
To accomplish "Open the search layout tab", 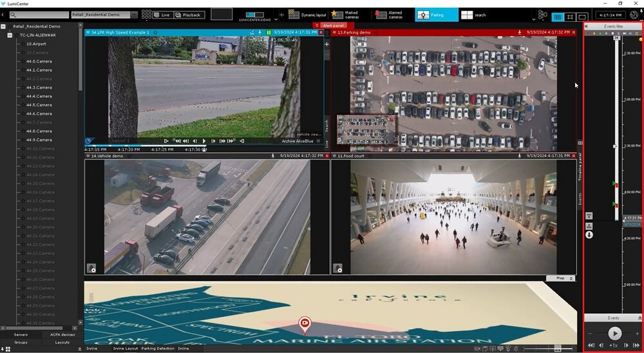I will click(474, 15).
